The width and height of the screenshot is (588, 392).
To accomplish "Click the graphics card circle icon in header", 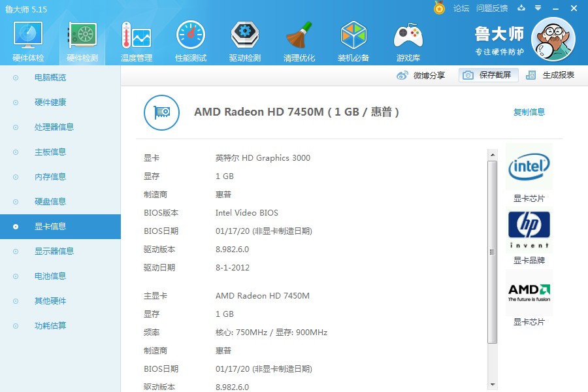I will tap(161, 112).
